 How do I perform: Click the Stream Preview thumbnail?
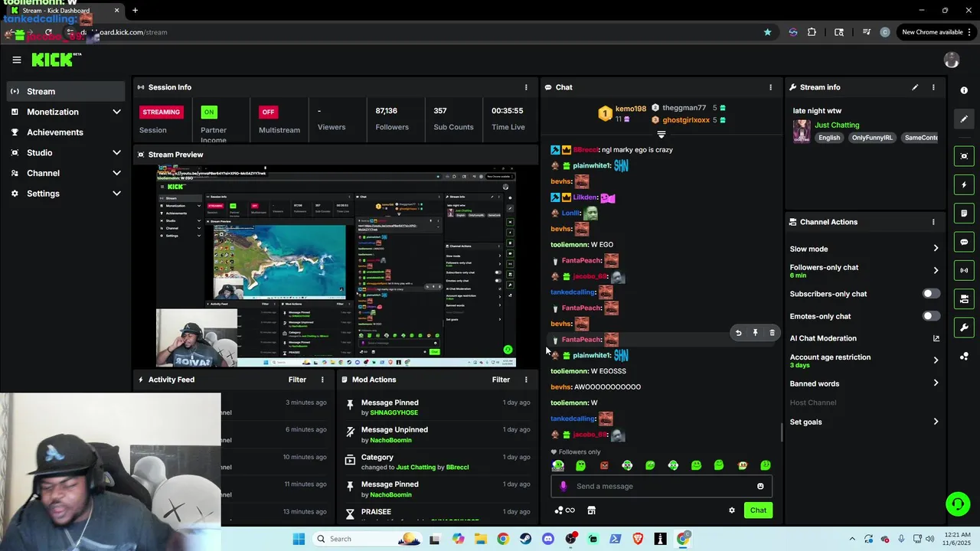(336, 266)
